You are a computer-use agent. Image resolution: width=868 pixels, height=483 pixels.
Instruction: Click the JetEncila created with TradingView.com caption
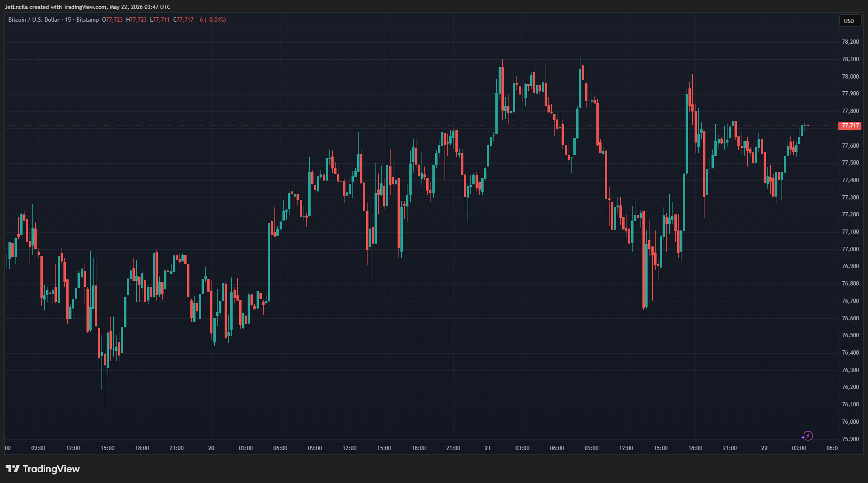pos(87,7)
